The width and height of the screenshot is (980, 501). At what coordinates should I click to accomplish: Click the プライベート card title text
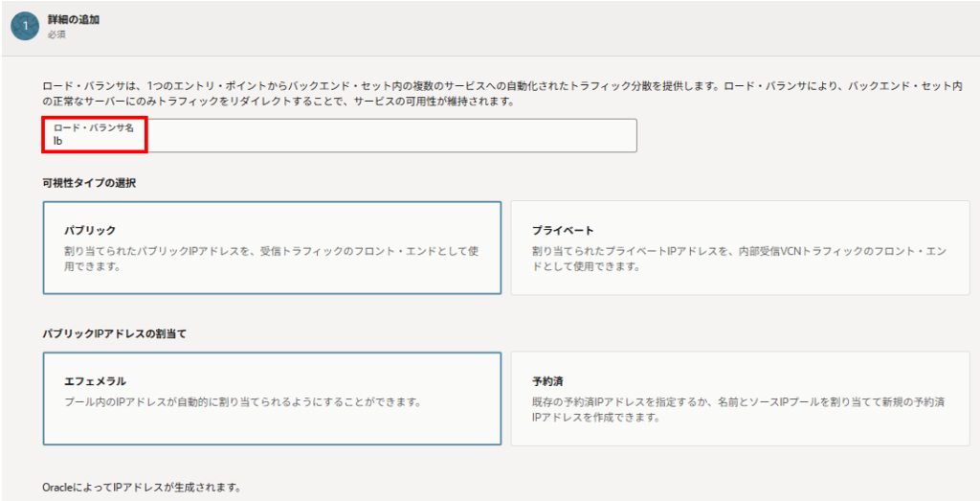tap(563, 231)
